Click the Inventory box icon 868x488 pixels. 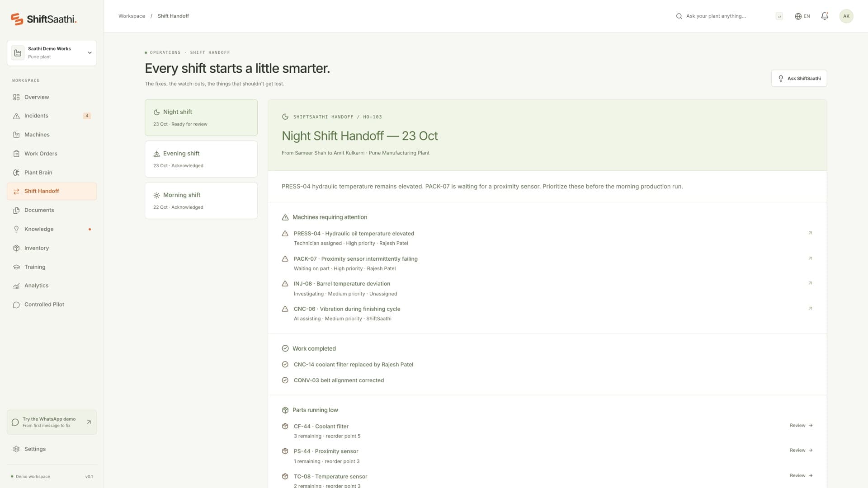coord(16,248)
